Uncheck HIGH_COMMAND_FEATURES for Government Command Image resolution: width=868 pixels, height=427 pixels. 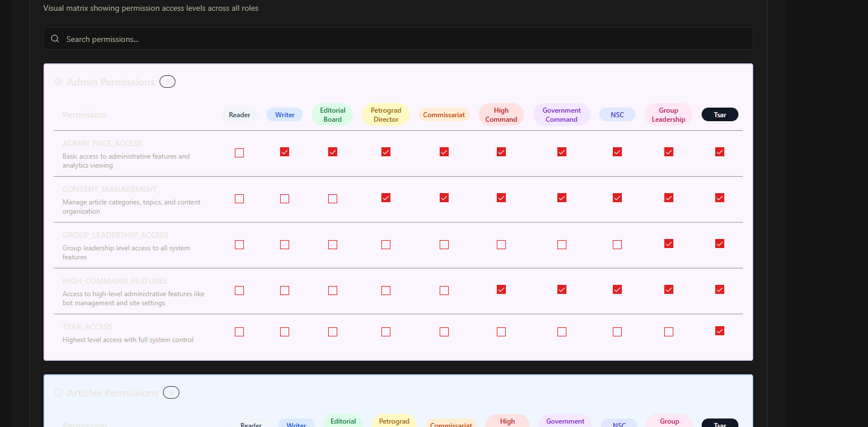562,289
